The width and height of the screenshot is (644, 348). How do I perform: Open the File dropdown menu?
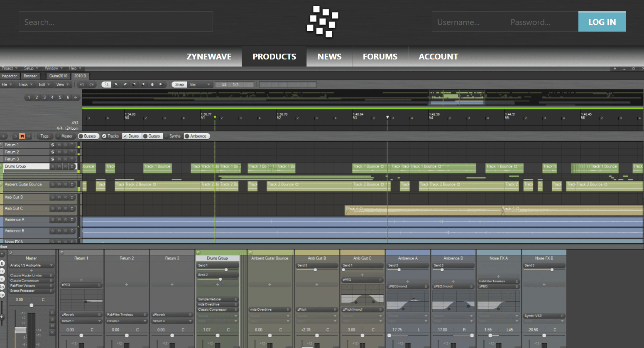coord(7,84)
